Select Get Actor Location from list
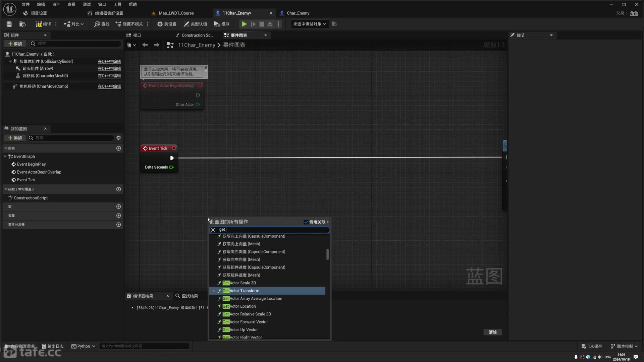The image size is (644, 362). click(x=267, y=306)
